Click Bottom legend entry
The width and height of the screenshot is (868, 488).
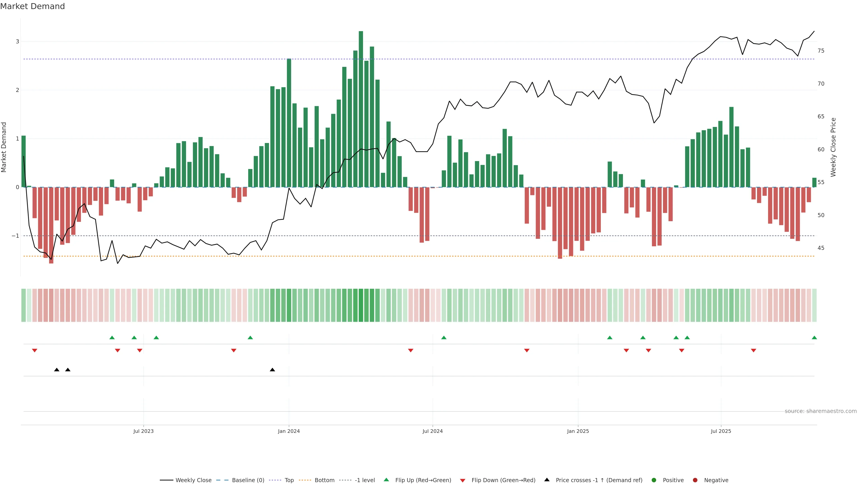coord(324,480)
